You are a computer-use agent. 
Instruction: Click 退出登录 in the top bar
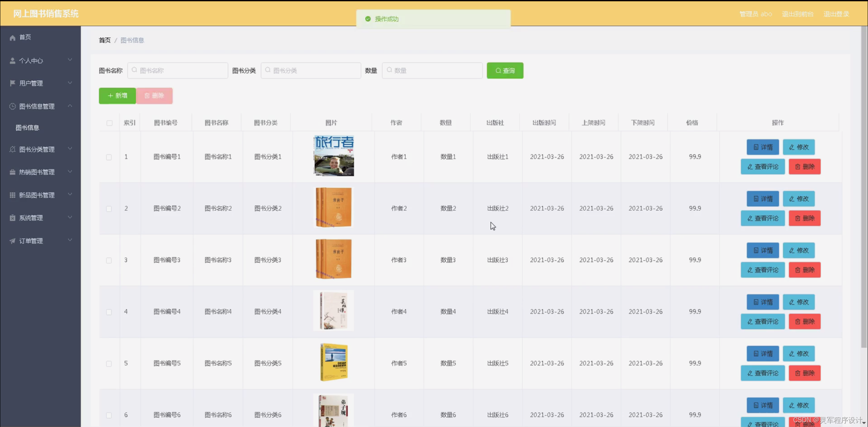(x=836, y=14)
